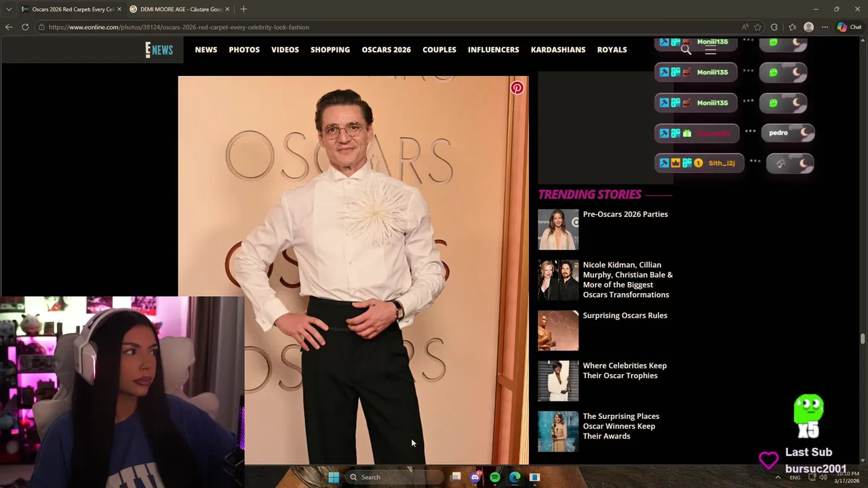Viewport: 868px width, 488px height.
Task: Click the Read aloud icon
Action: (x=745, y=27)
